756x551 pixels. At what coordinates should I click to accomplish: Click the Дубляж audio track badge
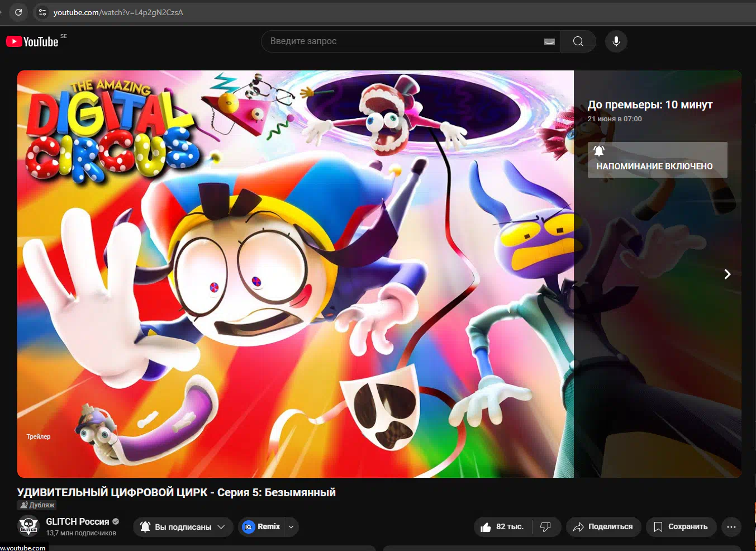point(37,505)
